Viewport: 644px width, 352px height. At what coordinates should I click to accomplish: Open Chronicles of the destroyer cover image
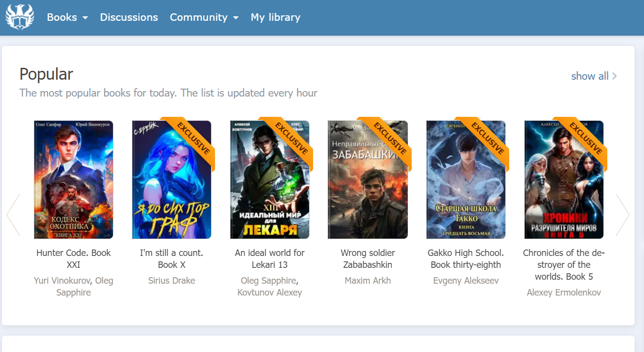(x=564, y=180)
